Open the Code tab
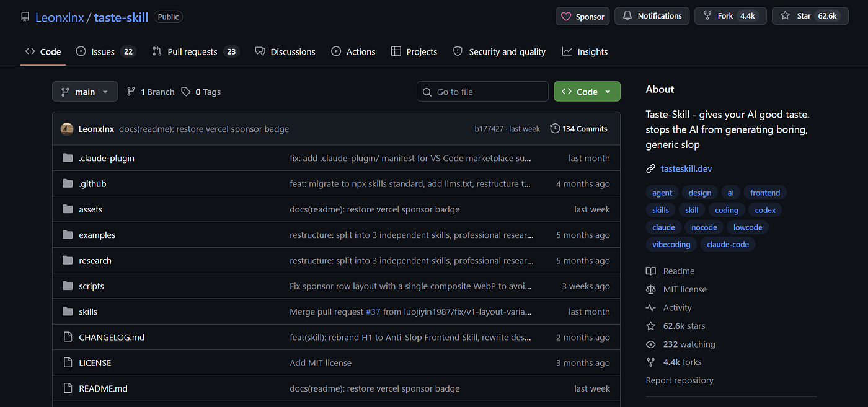The width and height of the screenshot is (868, 407). click(x=43, y=51)
